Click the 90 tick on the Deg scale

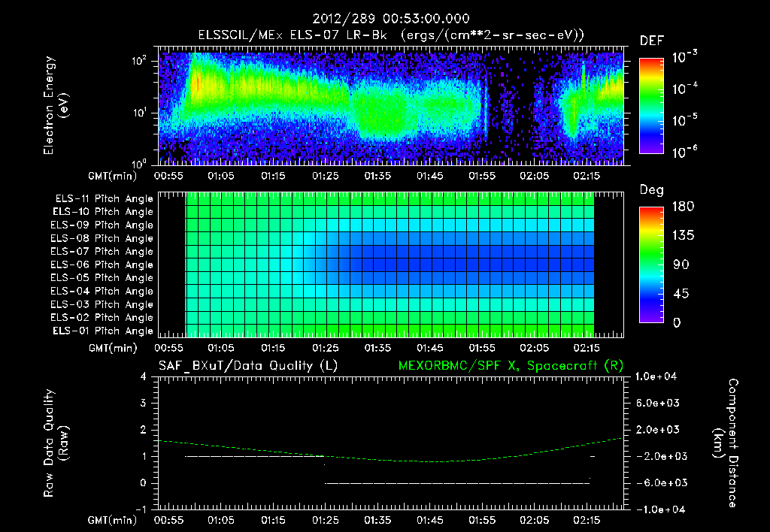(x=681, y=264)
